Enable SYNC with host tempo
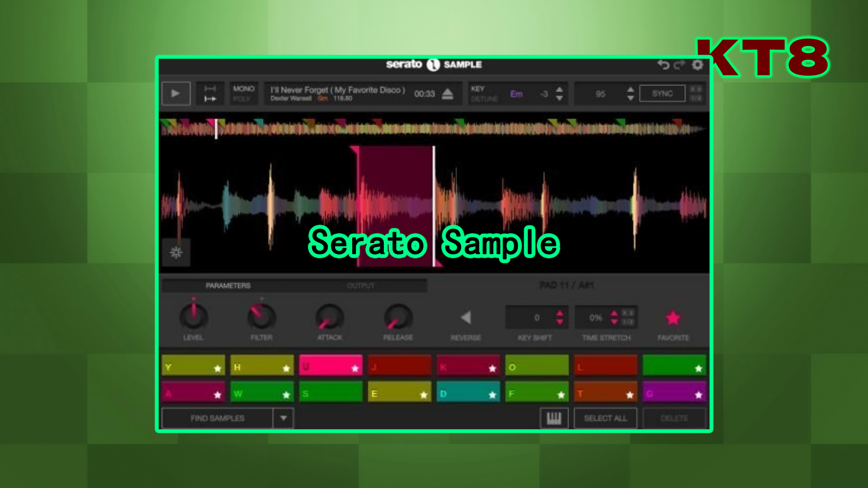868x488 pixels. pyautogui.click(x=662, y=93)
